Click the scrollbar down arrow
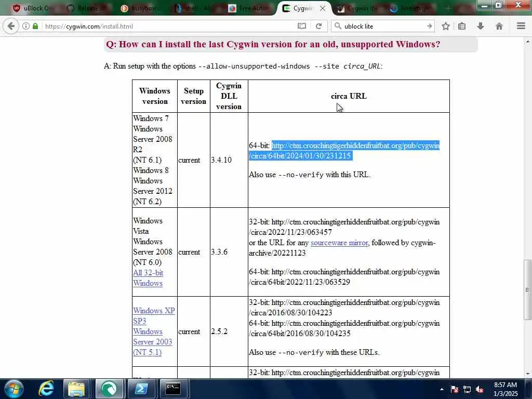The width and height of the screenshot is (532, 399). click(527, 374)
